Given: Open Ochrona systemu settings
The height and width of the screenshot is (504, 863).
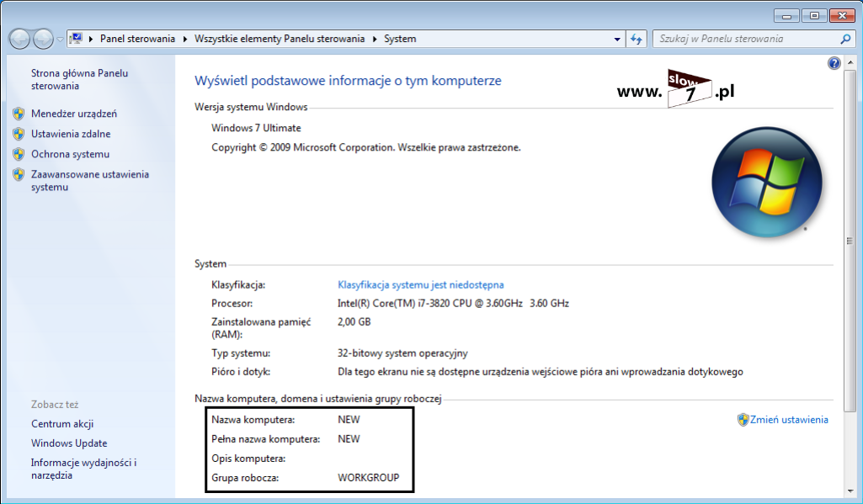Looking at the screenshot, I should (x=70, y=154).
